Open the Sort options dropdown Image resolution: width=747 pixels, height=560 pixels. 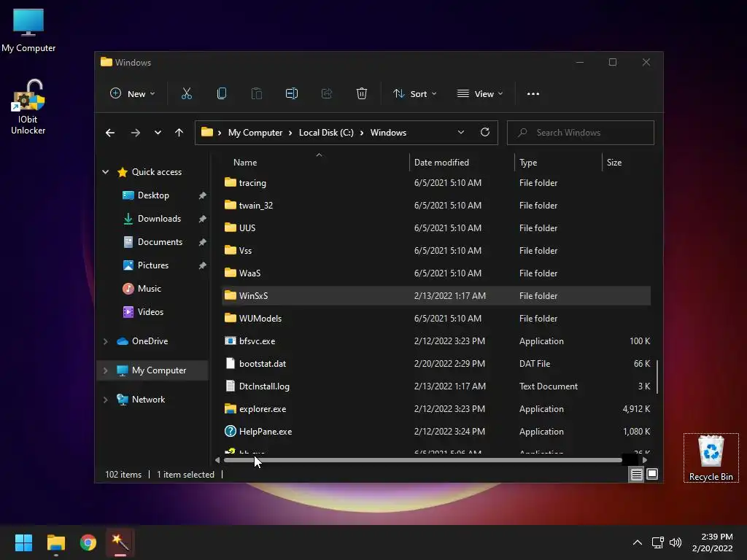coord(415,94)
